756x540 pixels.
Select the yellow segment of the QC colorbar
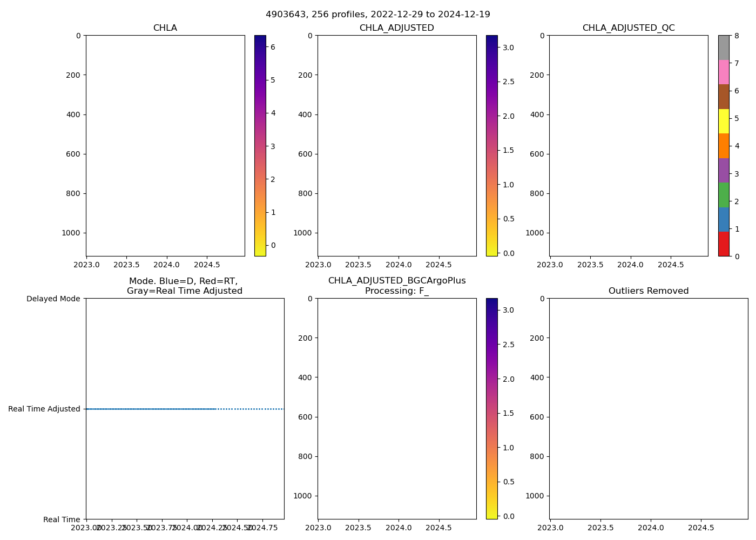[x=724, y=122]
